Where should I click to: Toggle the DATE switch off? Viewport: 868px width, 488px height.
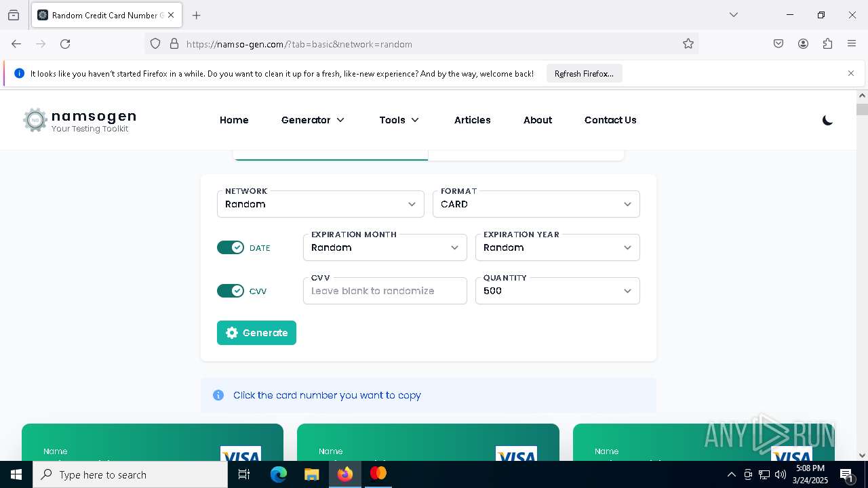coord(231,247)
